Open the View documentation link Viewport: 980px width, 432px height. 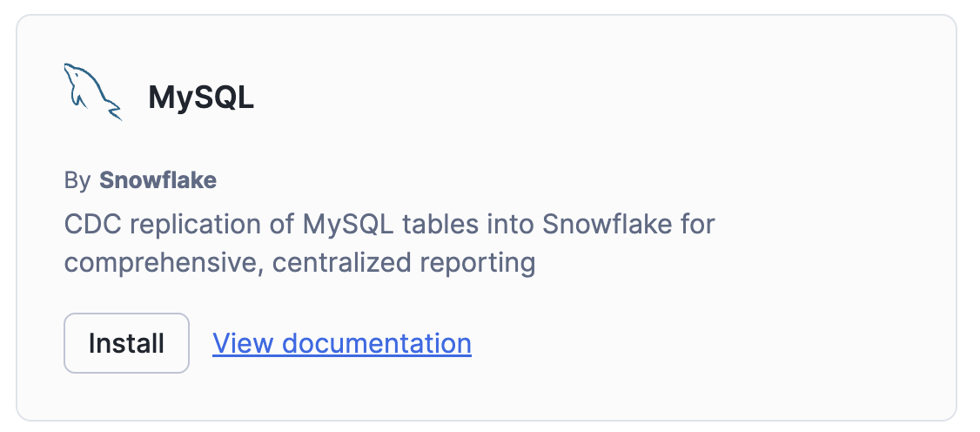pyautogui.click(x=342, y=343)
